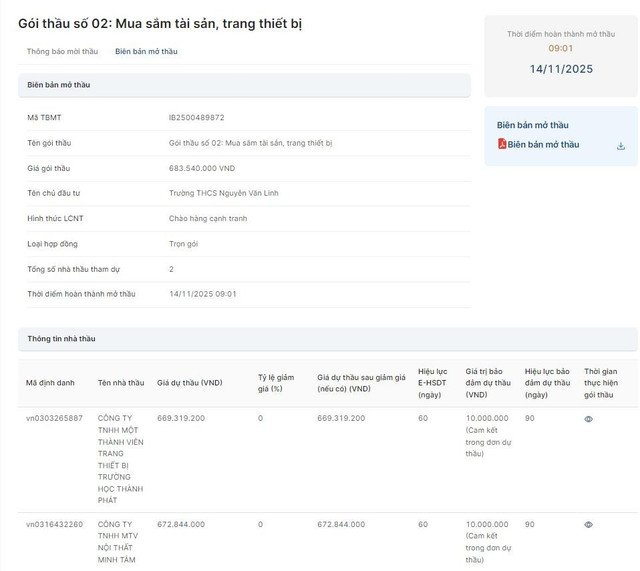Collapse the Thông tin nhà thầu section header
The height and width of the screenshot is (571, 640).
243,339
